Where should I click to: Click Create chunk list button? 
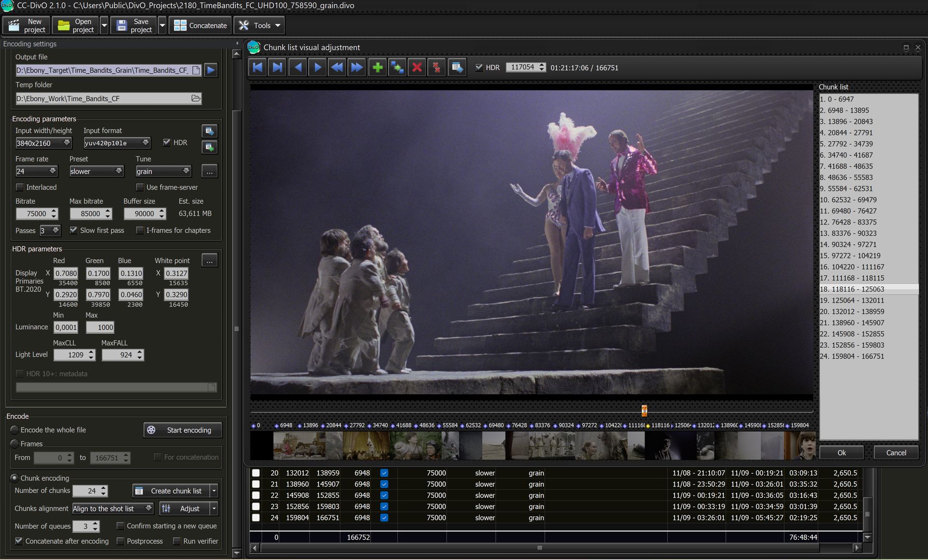[171, 491]
